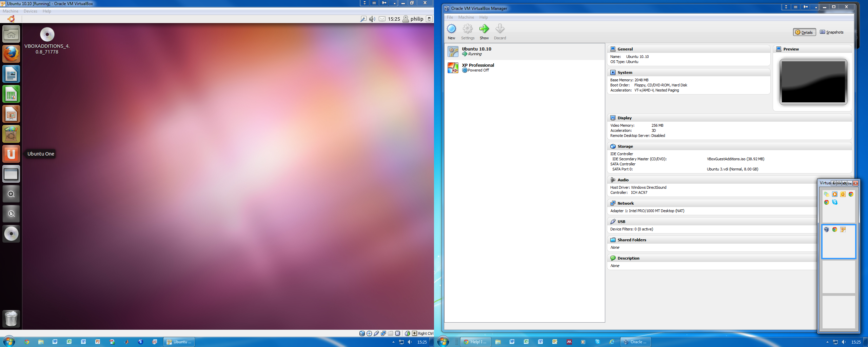Open the OpenOffice Calc spreadsheet launcher
Screen dimensions: 868x347
click(x=11, y=94)
